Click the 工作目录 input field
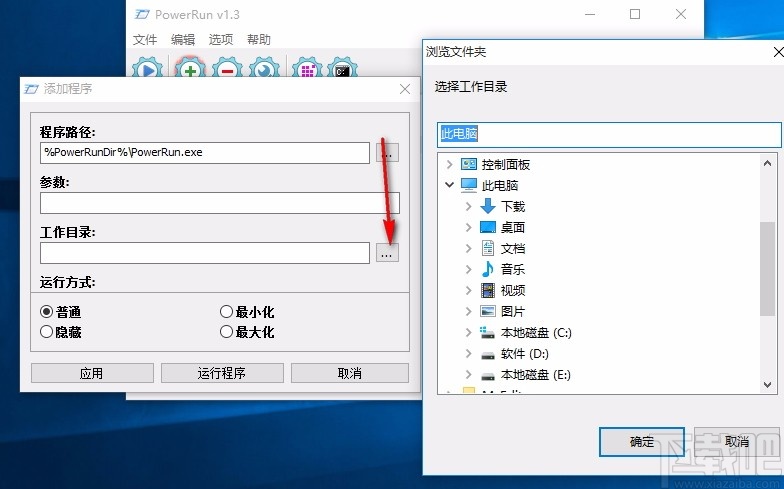Screen dimensions: 784x489 pyautogui.click(x=205, y=253)
